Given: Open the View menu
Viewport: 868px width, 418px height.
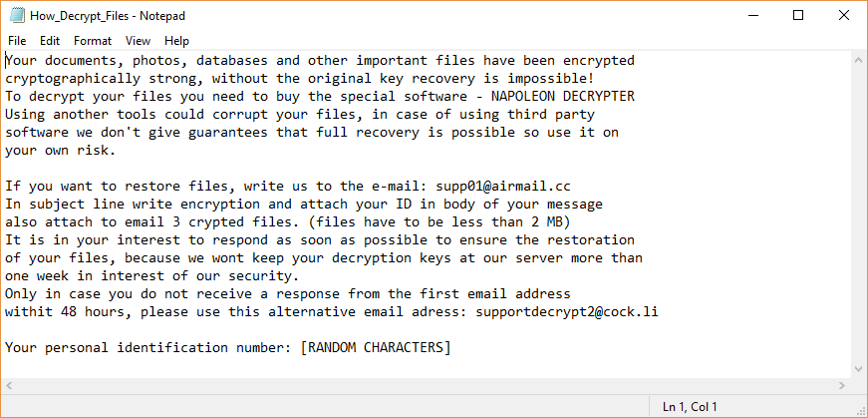Looking at the screenshot, I should click(x=139, y=41).
